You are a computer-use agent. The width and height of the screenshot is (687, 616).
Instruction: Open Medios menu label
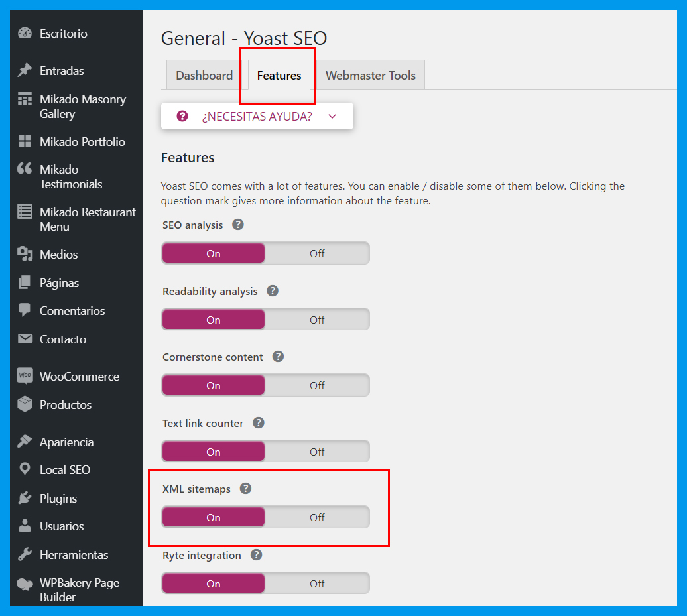59,254
